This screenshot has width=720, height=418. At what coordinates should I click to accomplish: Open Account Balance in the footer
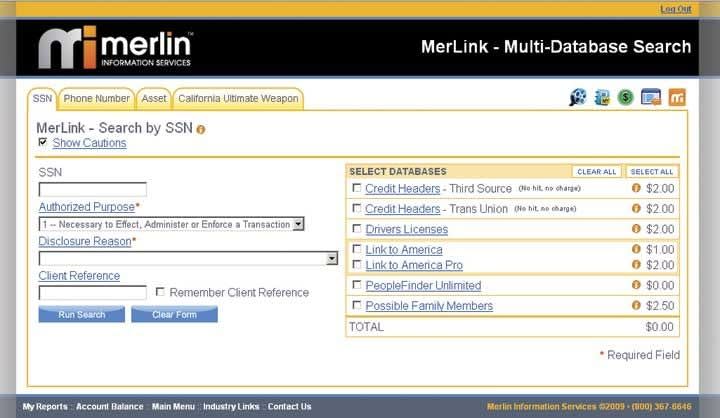[x=110, y=407]
